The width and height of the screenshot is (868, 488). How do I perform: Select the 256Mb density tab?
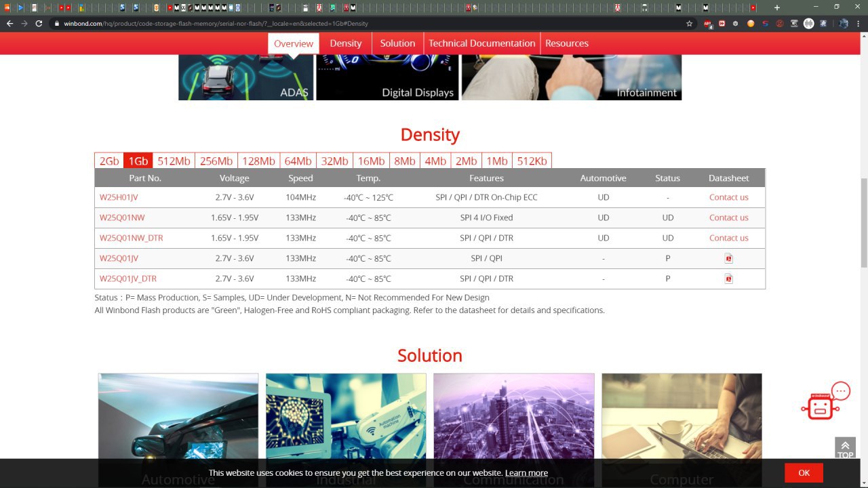216,161
